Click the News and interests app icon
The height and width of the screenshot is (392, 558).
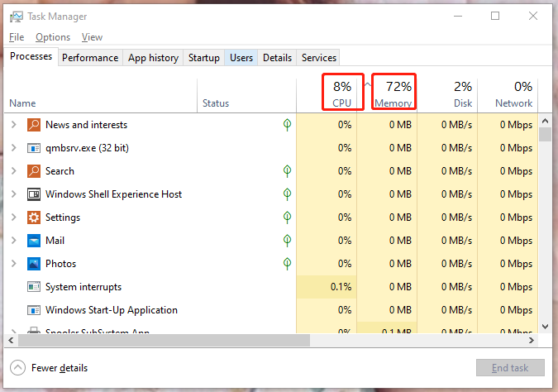pos(34,125)
